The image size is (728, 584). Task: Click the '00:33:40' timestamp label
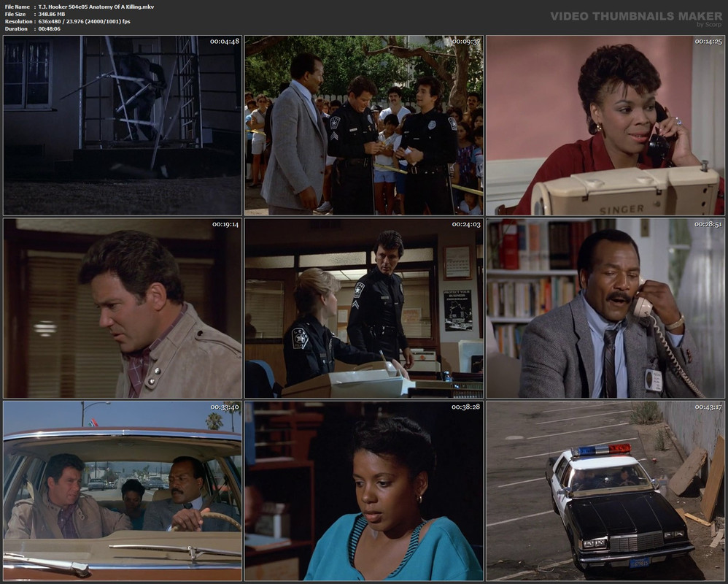(x=225, y=407)
